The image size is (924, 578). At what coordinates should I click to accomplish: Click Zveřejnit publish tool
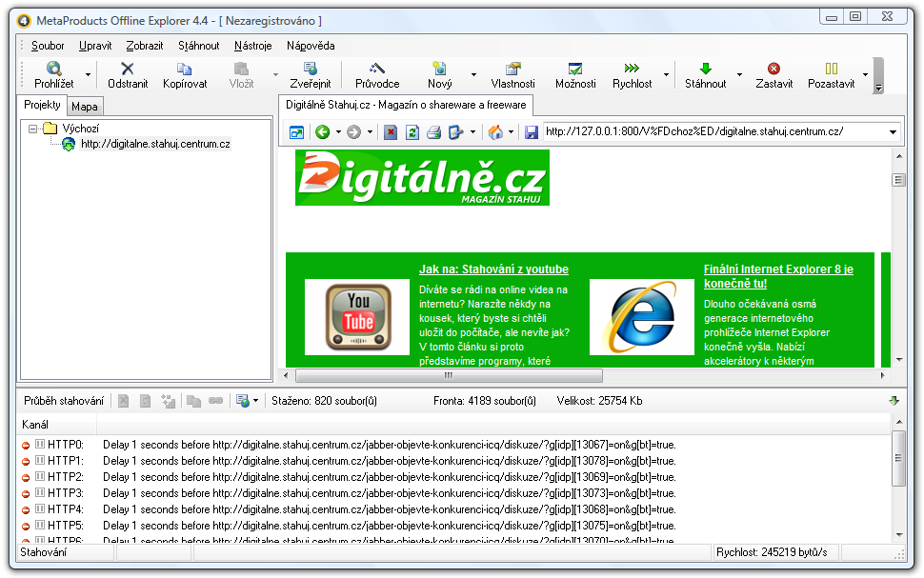[x=310, y=75]
